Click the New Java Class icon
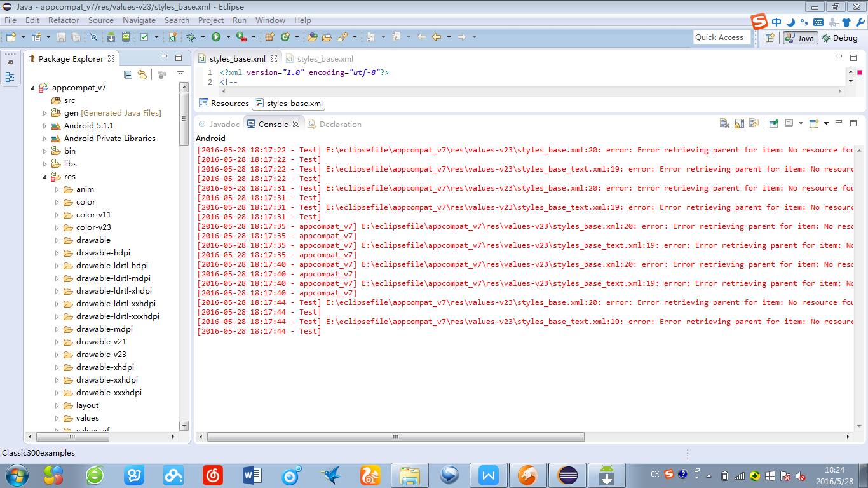Screen dimensions: 868x488 [285, 37]
